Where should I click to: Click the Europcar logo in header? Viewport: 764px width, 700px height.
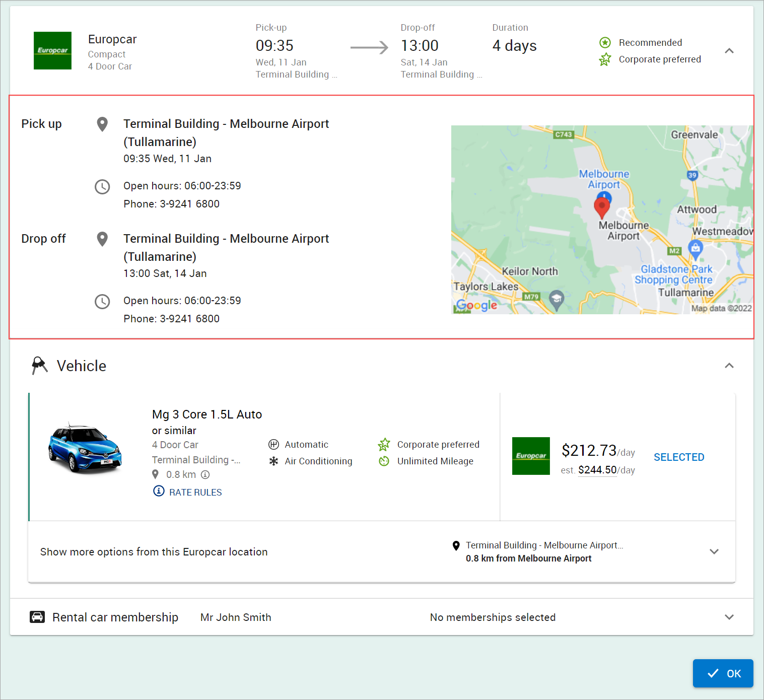click(52, 50)
